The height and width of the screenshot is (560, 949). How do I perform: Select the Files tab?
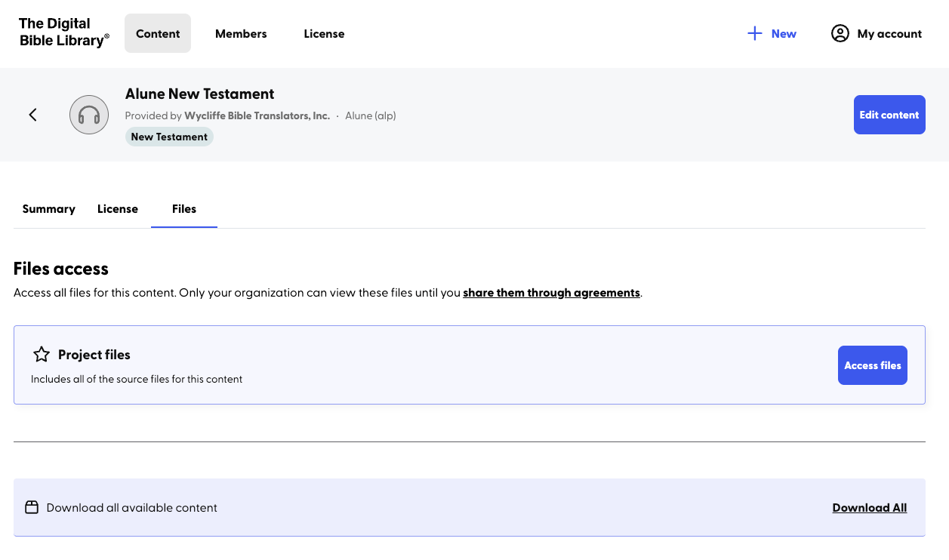point(184,209)
